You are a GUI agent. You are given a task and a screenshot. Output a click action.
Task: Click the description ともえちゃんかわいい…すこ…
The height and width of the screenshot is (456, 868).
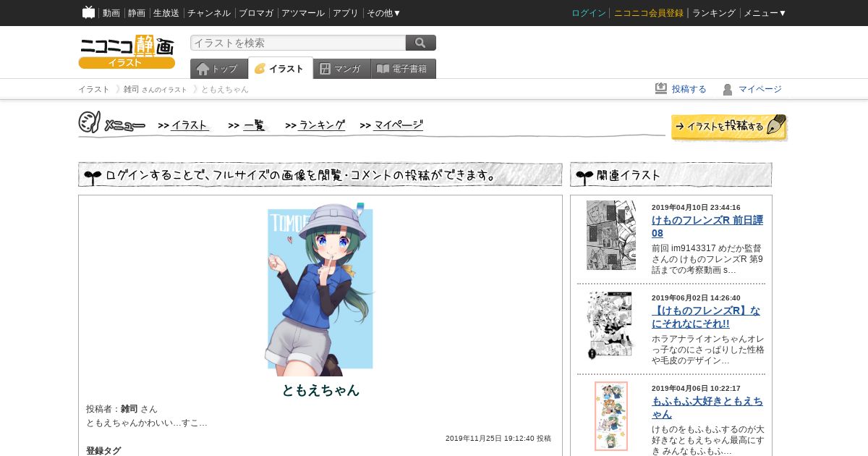(147, 423)
